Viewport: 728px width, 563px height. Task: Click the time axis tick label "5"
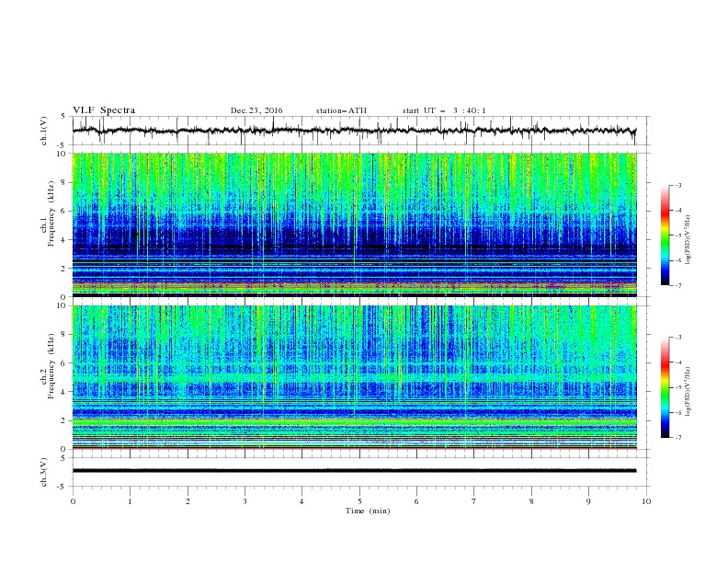pos(359,501)
